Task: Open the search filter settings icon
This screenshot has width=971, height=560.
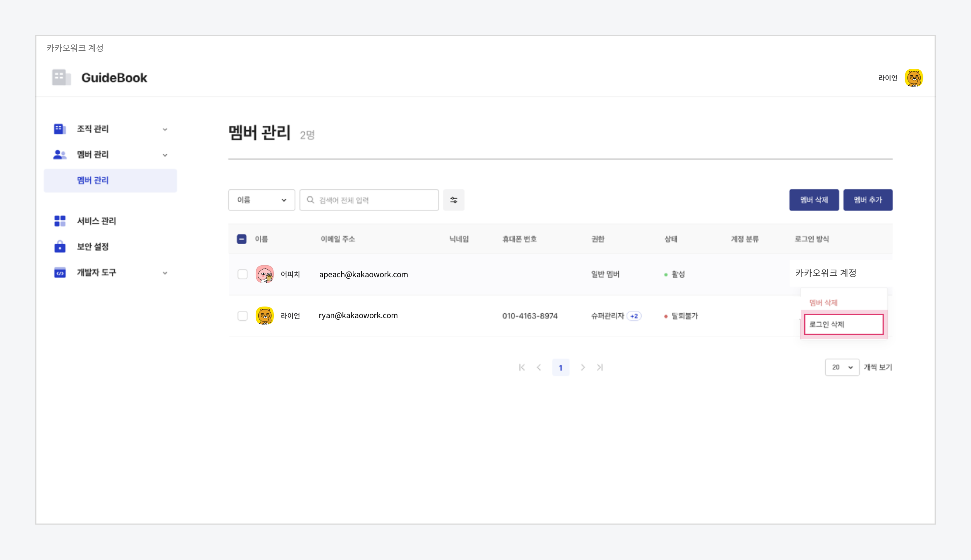Action: [454, 200]
